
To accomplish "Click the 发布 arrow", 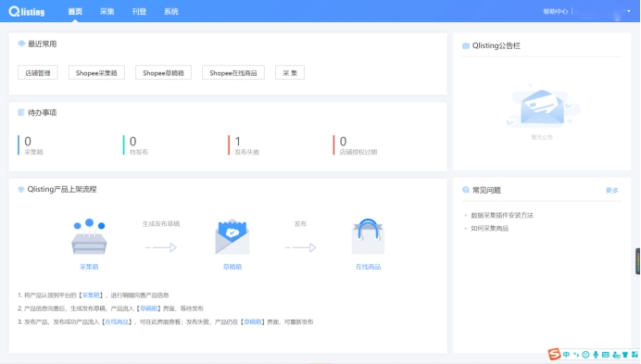I will [x=300, y=247].
